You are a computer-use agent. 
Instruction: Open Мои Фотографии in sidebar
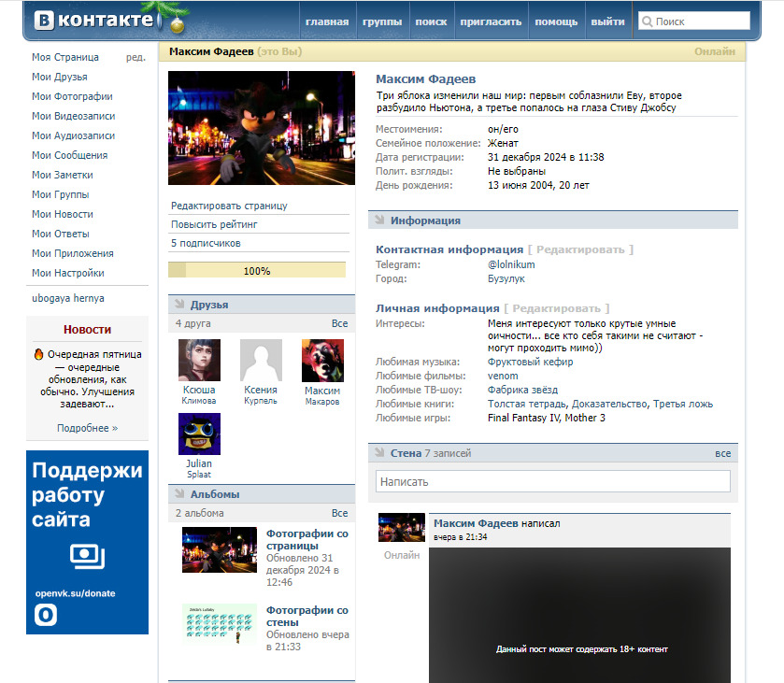click(72, 96)
